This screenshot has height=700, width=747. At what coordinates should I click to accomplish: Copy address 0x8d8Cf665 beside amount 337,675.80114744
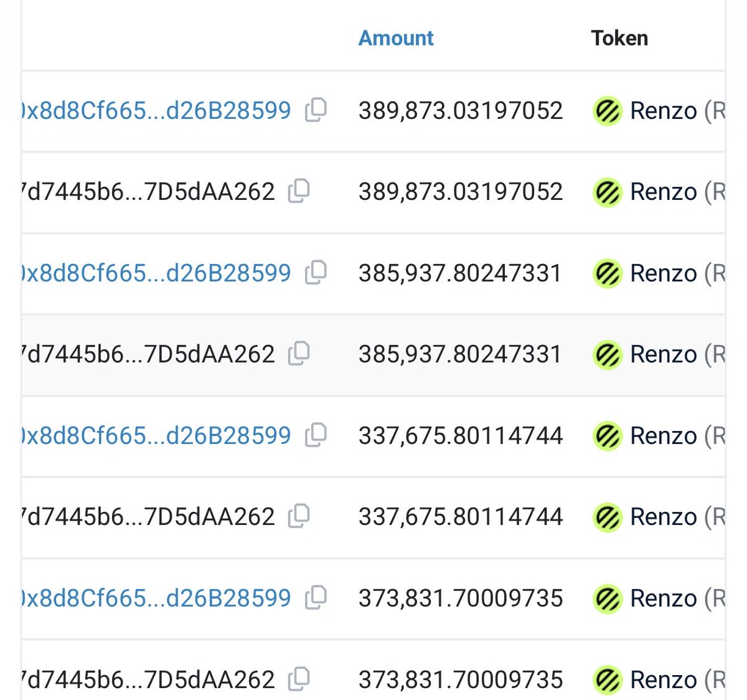316,435
